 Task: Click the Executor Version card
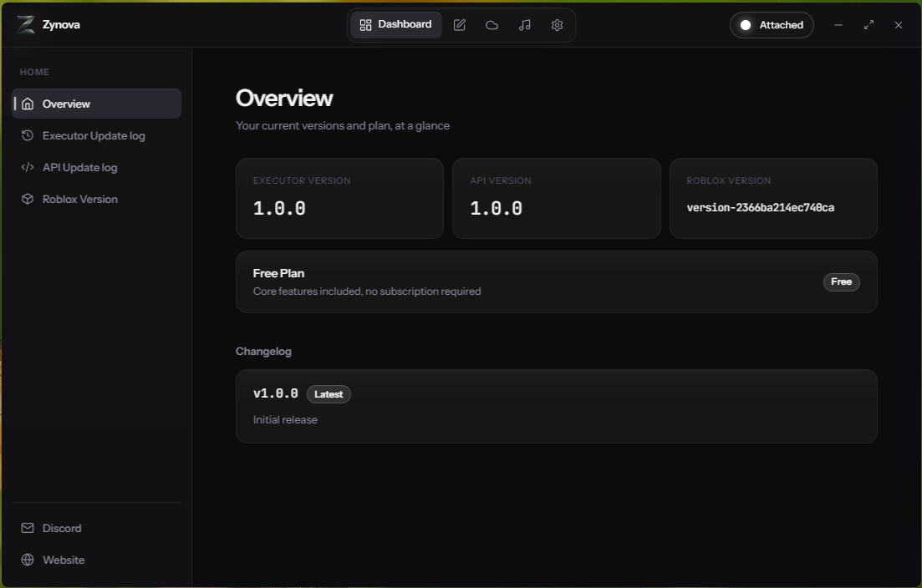[339, 198]
